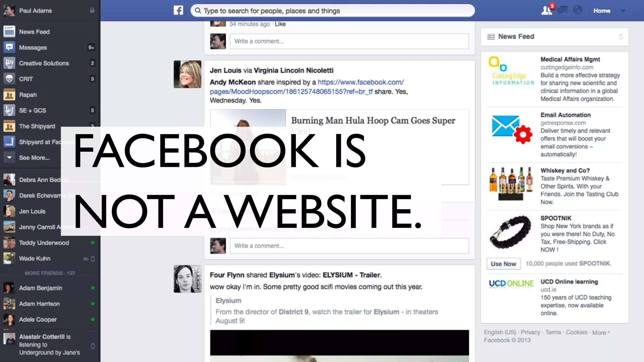Open chat with Teddy Underwood
The image size is (644, 362).
click(x=50, y=243)
